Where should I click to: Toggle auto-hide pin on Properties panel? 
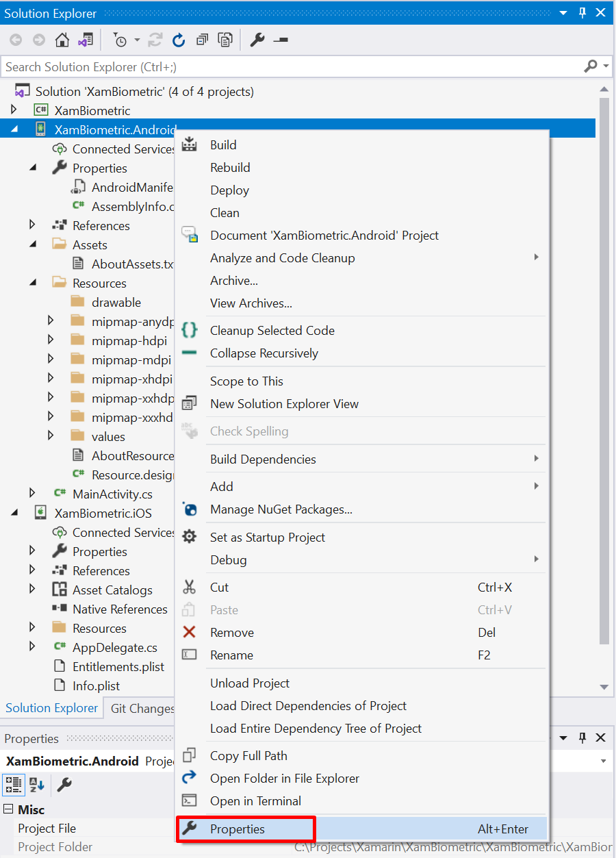582,738
